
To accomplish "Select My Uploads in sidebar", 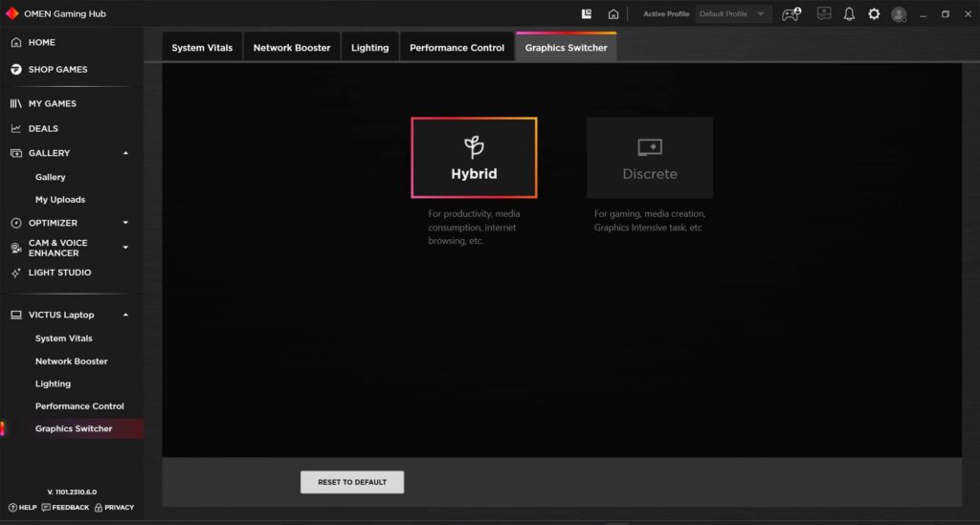I will tap(60, 200).
